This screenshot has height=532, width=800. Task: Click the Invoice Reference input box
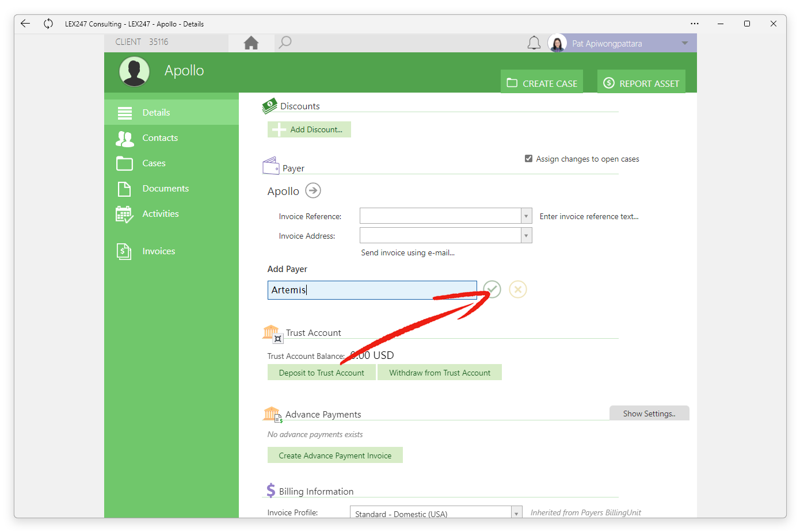[x=440, y=216]
